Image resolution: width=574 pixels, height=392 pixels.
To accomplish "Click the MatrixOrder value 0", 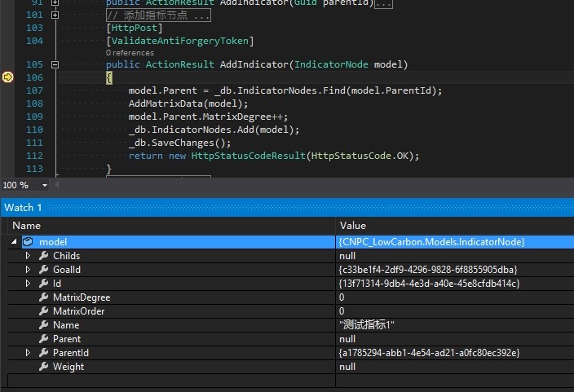I will 342,311.
